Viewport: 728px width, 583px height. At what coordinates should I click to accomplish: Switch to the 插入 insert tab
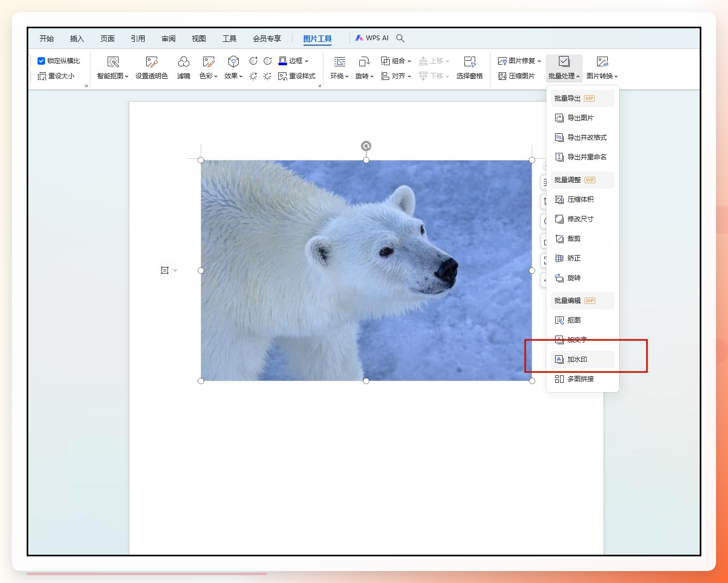click(x=77, y=39)
